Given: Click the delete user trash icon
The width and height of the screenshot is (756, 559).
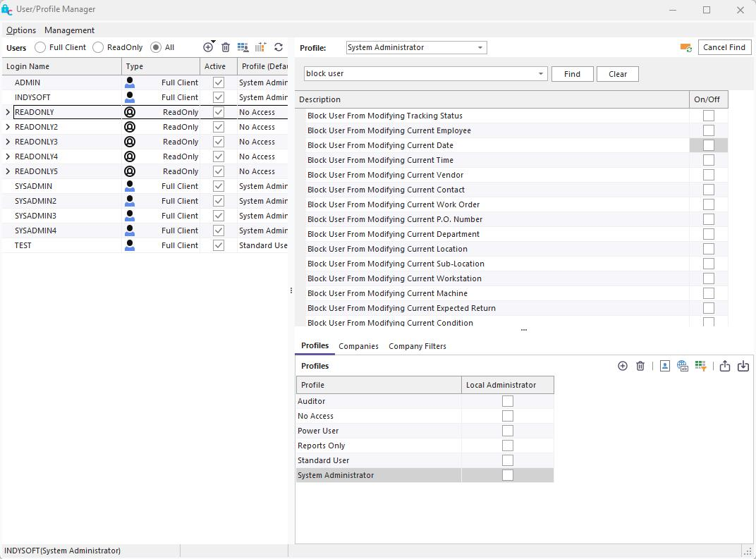Looking at the screenshot, I should pyautogui.click(x=226, y=47).
